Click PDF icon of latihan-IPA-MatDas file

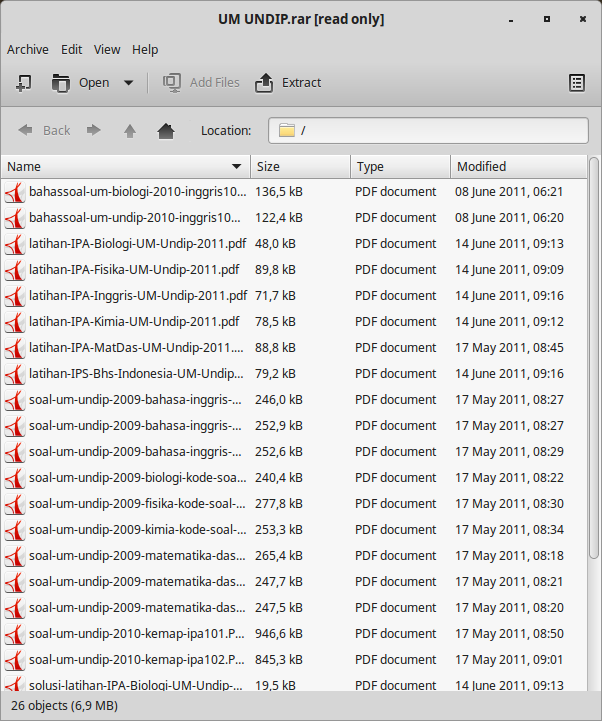click(15, 349)
